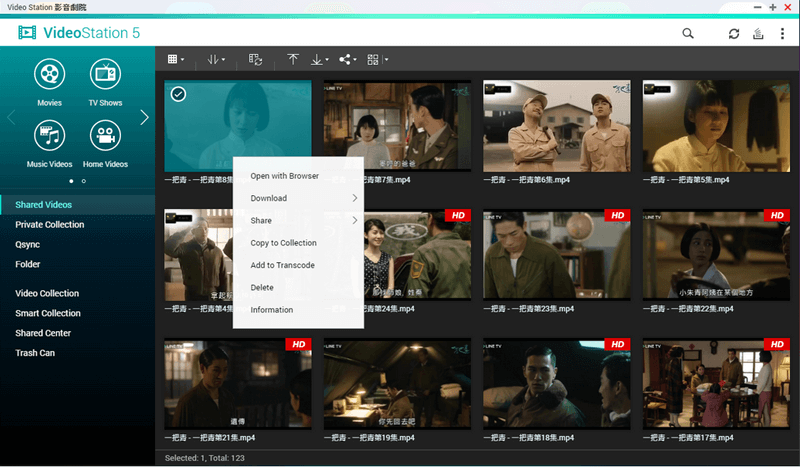Show previous library categories with left arrow

(11, 118)
